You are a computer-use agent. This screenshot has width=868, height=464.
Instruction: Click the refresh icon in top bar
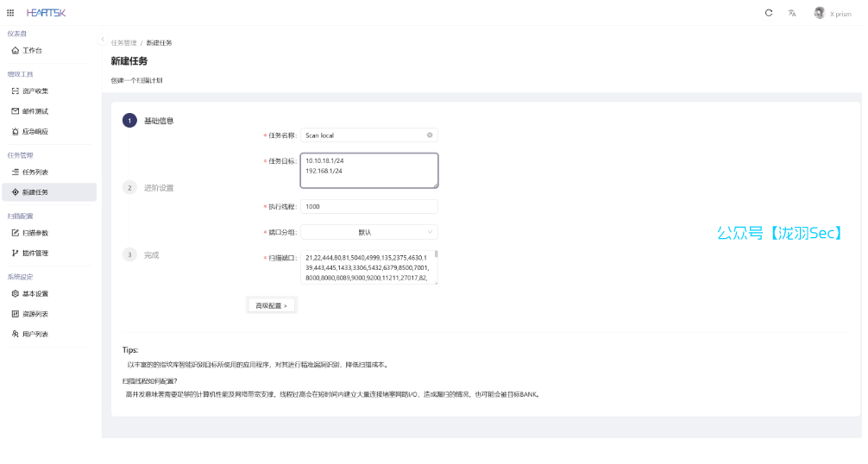coord(769,13)
